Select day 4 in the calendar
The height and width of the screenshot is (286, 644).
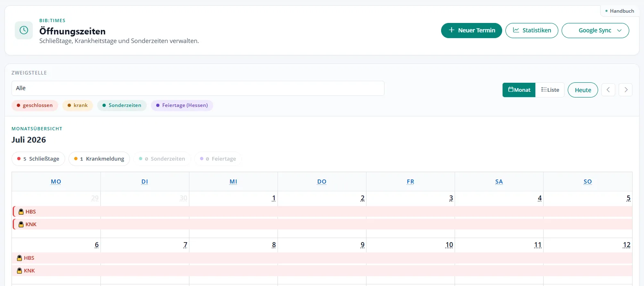point(539,198)
